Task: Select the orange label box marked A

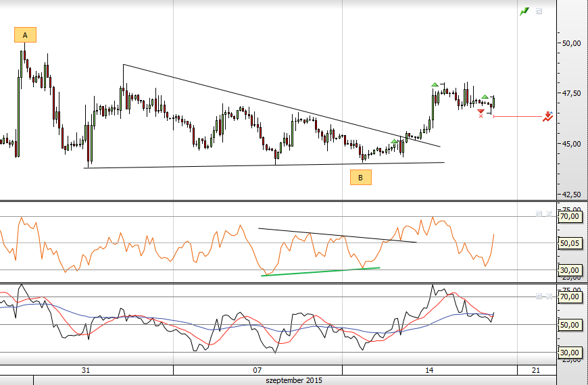Action: point(25,35)
